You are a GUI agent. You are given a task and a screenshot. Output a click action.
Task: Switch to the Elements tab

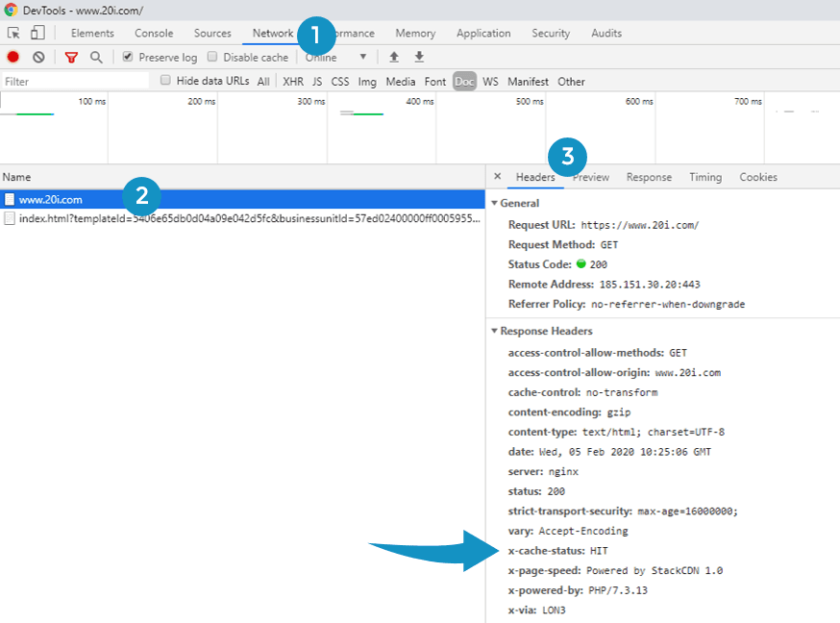point(92,34)
